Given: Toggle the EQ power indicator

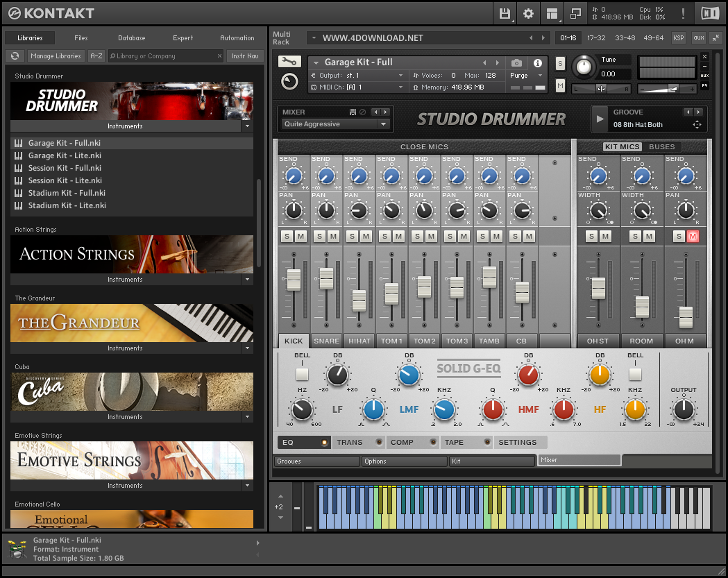Looking at the screenshot, I should pyautogui.click(x=325, y=443).
